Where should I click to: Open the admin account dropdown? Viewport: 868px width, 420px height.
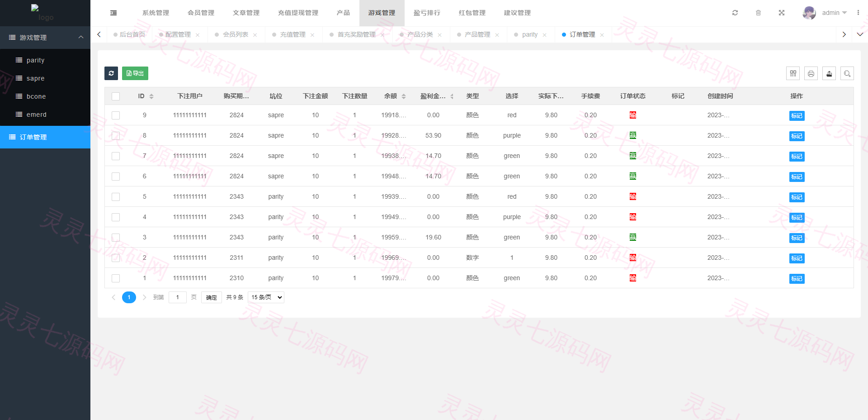click(x=834, y=13)
